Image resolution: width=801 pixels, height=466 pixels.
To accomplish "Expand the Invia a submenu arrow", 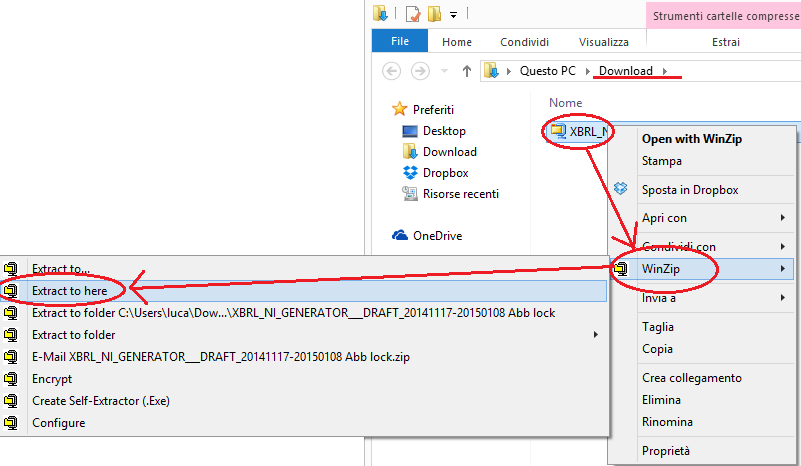I will pos(782,298).
